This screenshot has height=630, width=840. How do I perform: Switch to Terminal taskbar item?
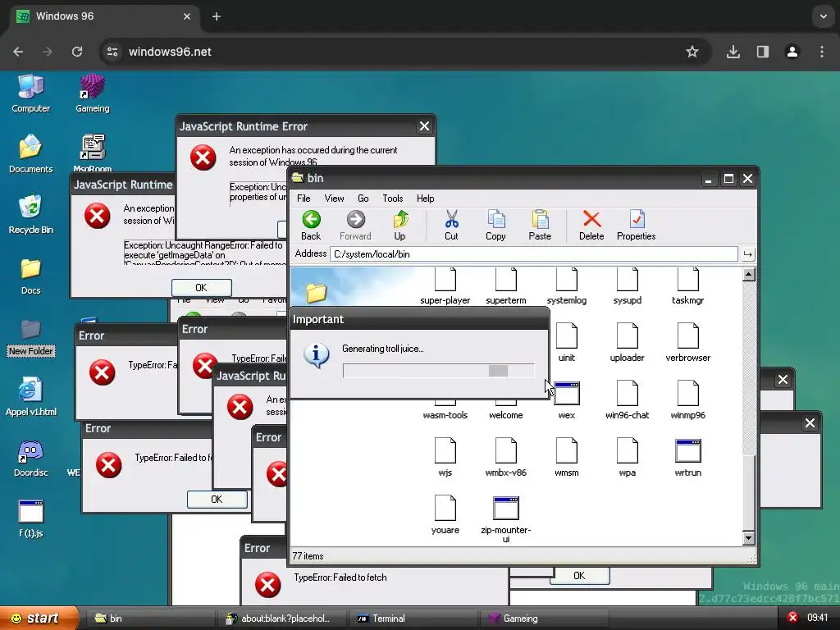(413, 619)
